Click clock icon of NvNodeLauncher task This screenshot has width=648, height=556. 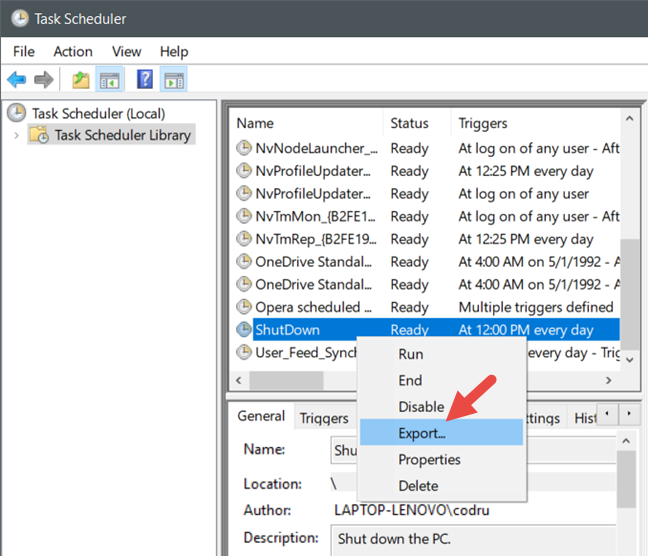[244, 148]
